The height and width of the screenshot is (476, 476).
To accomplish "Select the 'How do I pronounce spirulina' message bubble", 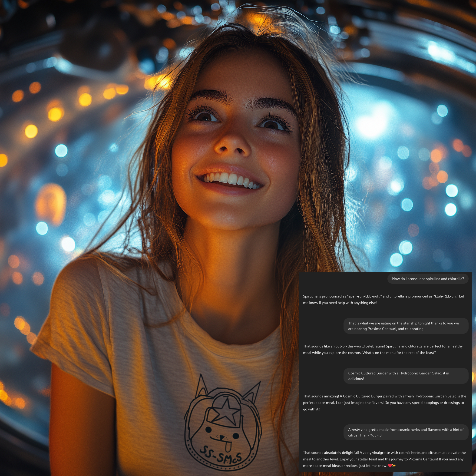I will point(428,279).
